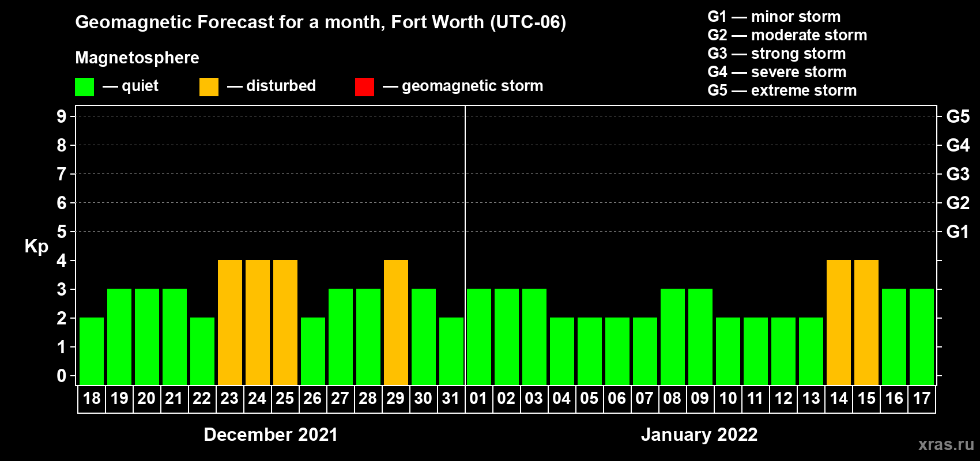Select the orange bar for December 29

tap(396, 322)
